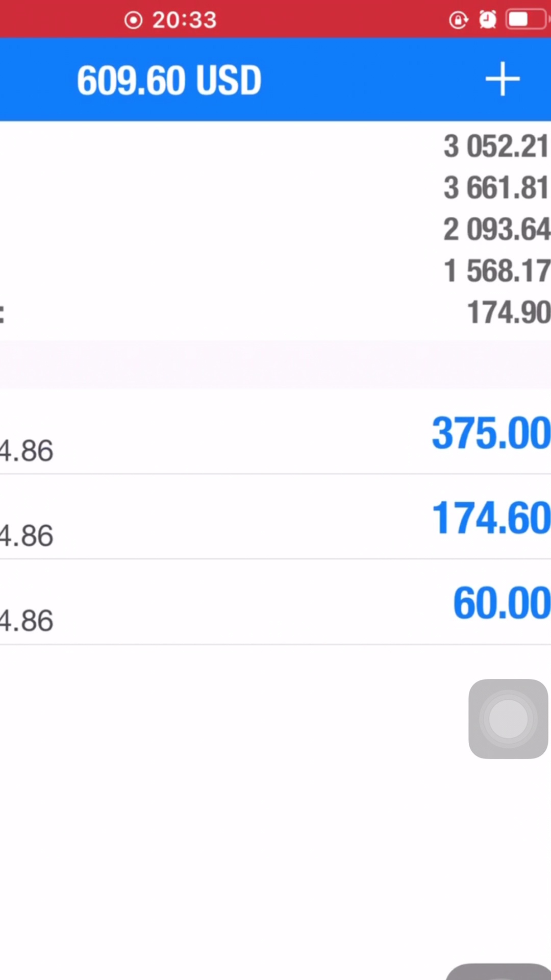Tap the 609.60 USD header title
The height and width of the screenshot is (980, 551).
point(169,81)
